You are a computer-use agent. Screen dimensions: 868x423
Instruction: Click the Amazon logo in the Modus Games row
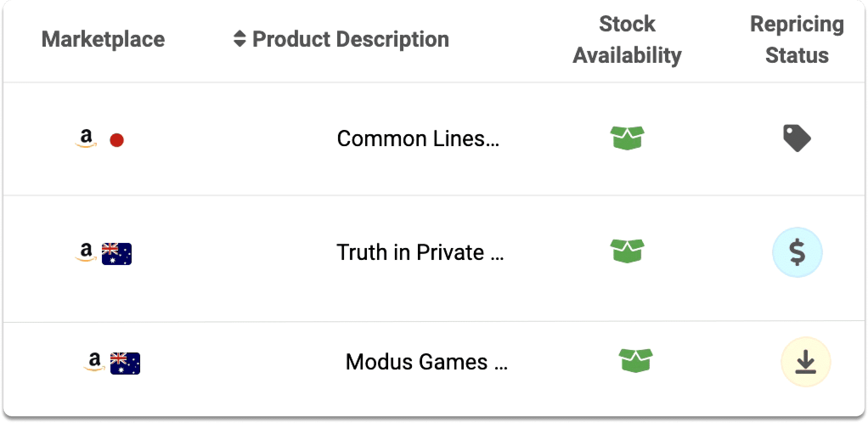coord(95,362)
